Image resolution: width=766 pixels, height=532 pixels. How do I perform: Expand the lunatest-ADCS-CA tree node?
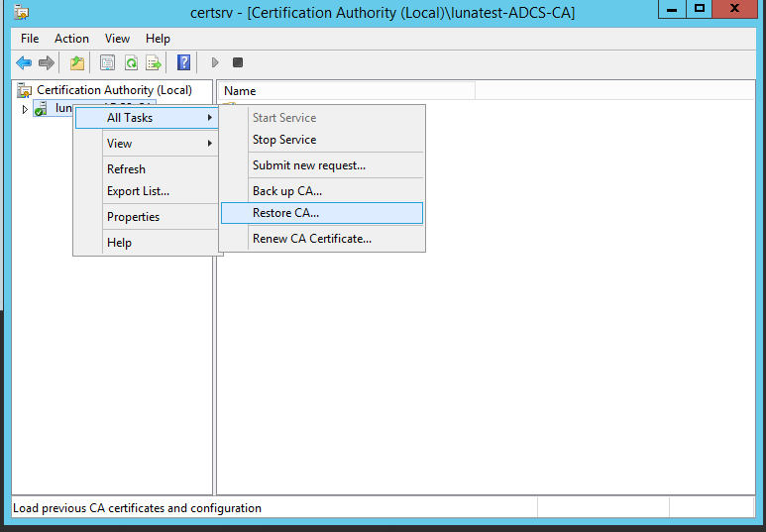point(25,109)
